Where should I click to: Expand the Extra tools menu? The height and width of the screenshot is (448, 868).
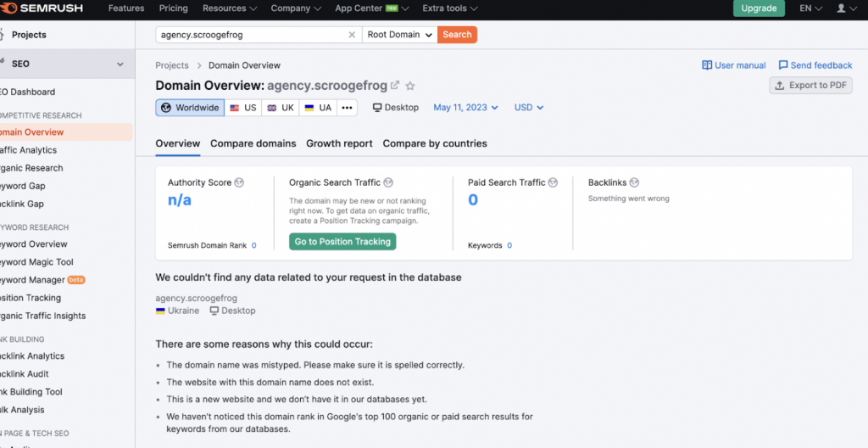pos(450,8)
